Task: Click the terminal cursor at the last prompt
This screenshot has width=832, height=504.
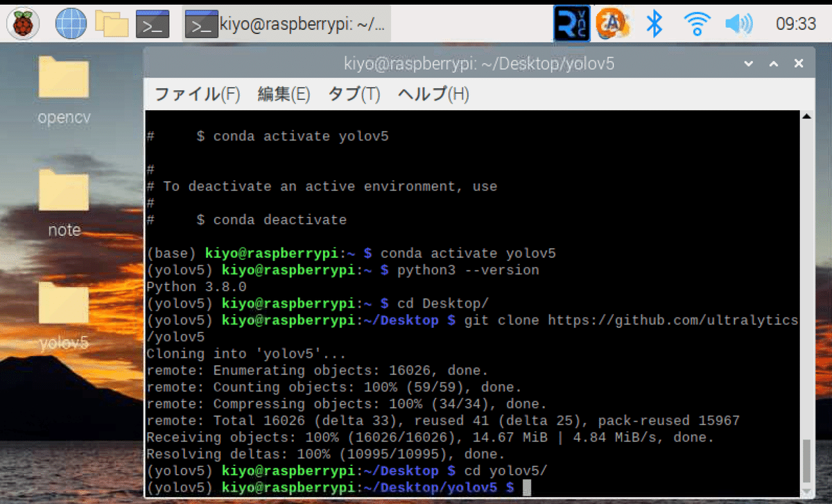Action: [x=527, y=488]
